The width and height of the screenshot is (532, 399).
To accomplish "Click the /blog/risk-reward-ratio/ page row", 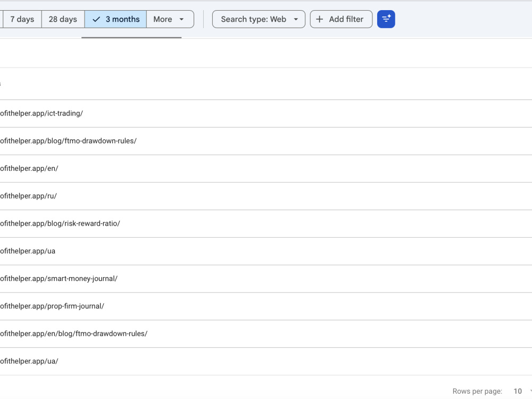I will pos(266,223).
